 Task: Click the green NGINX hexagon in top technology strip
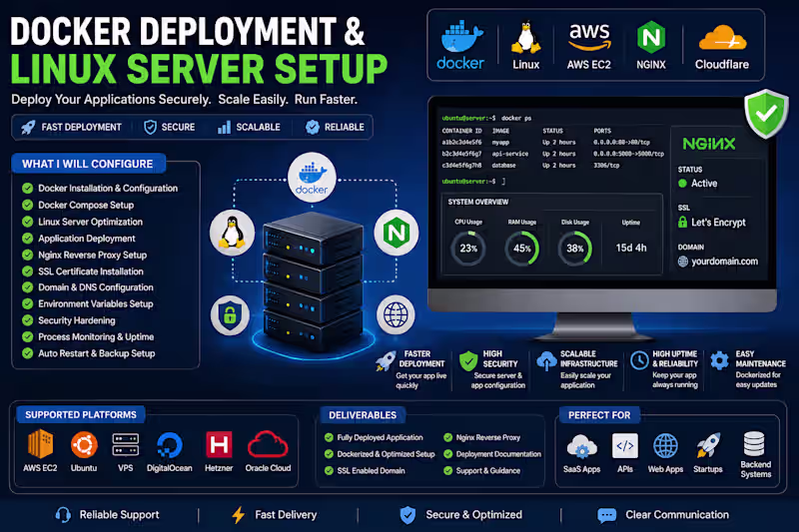(651, 37)
